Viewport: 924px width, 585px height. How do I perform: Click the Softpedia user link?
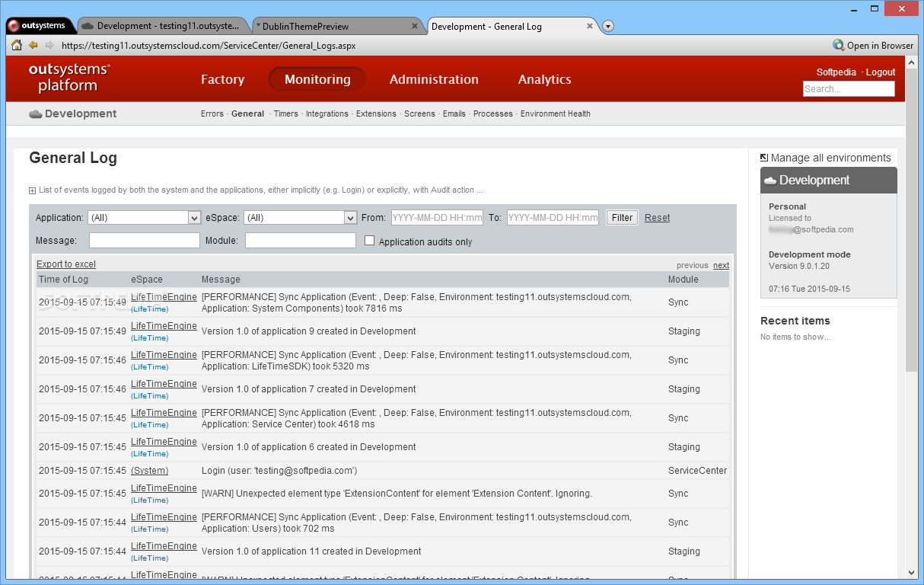(836, 72)
